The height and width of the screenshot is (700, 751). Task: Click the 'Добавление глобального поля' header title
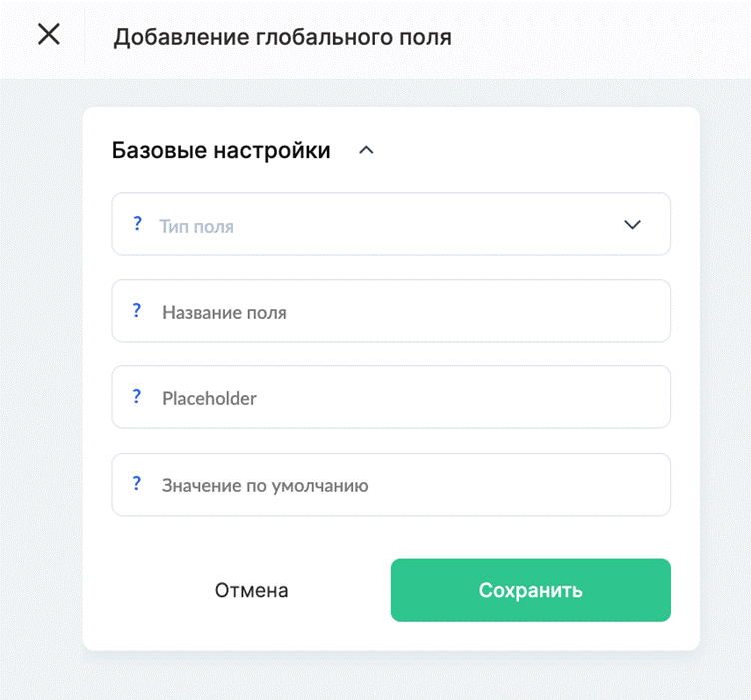click(x=283, y=37)
